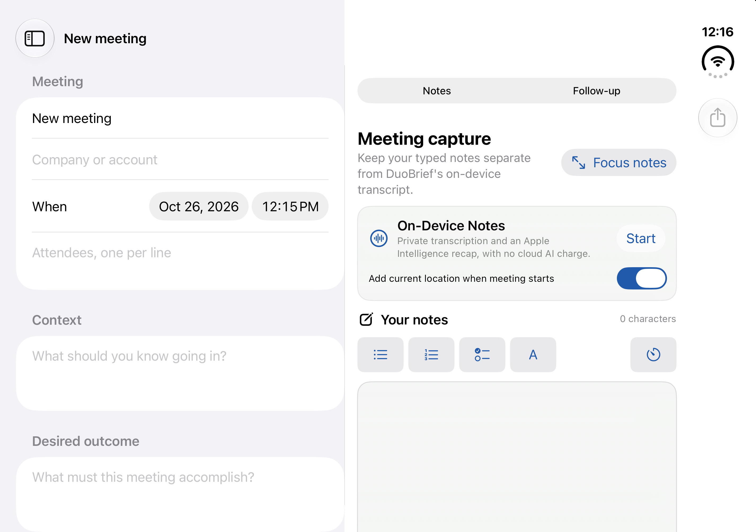Tap the Focus notes expand arrows icon
Viewport: 756px width, 532px height.
578,162
